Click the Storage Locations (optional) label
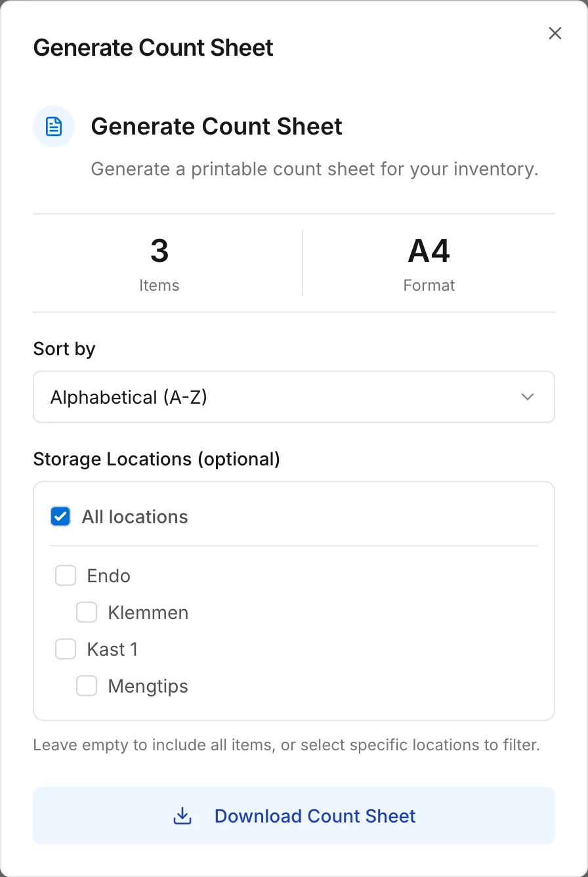Viewport: 588px width, 877px height. click(x=157, y=459)
